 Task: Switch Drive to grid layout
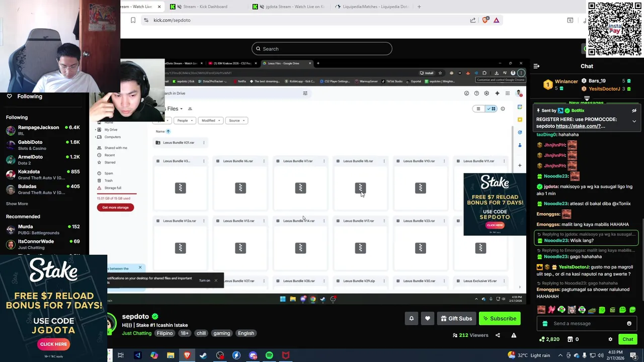pyautogui.click(x=491, y=109)
